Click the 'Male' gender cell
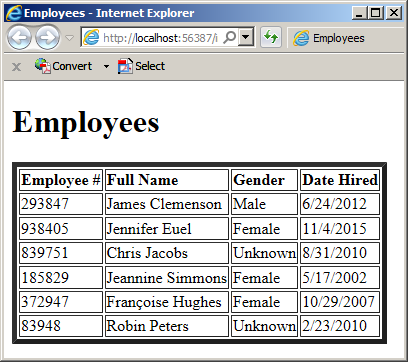The image size is (408, 362). point(264,204)
